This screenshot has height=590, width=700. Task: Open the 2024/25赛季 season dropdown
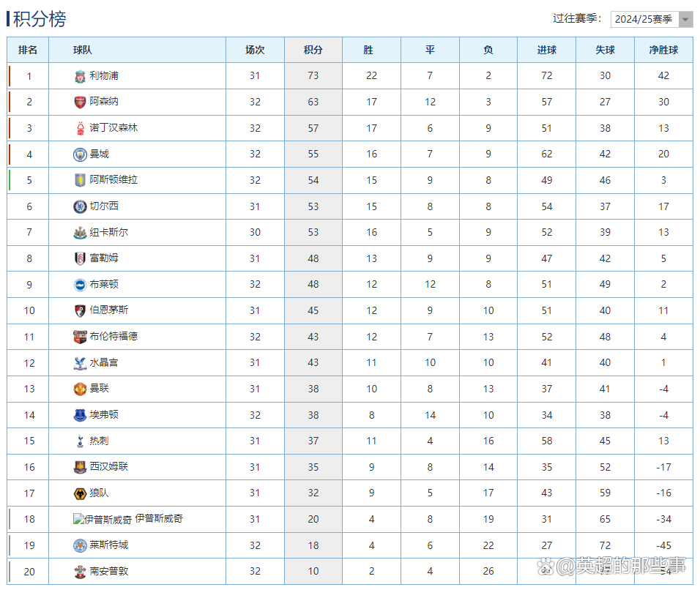tap(644, 20)
